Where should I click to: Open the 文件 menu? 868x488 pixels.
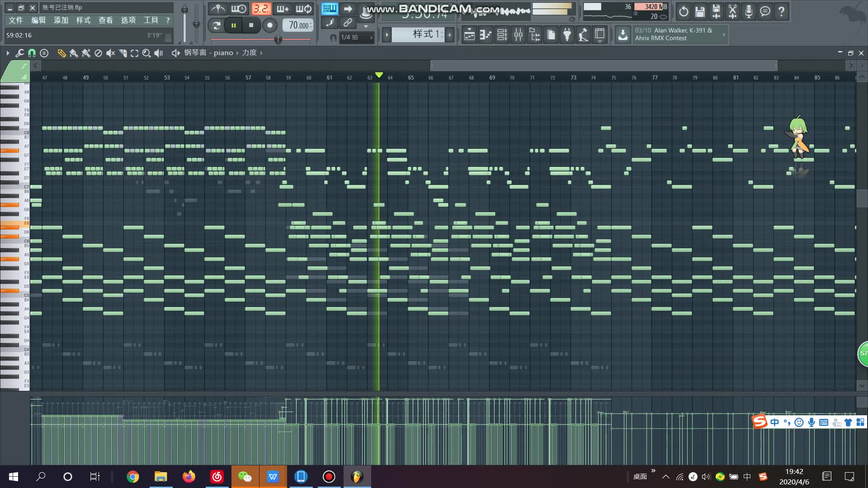pyautogui.click(x=16, y=20)
